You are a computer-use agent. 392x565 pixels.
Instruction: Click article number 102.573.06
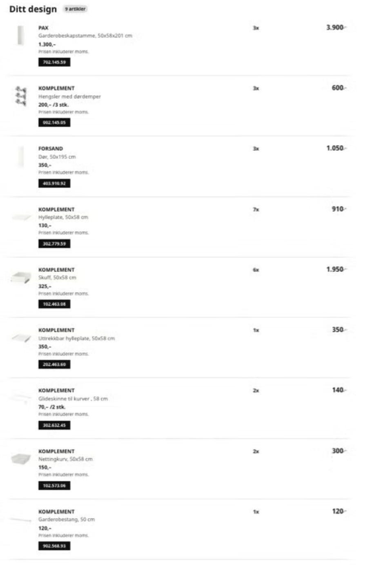(x=54, y=486)
